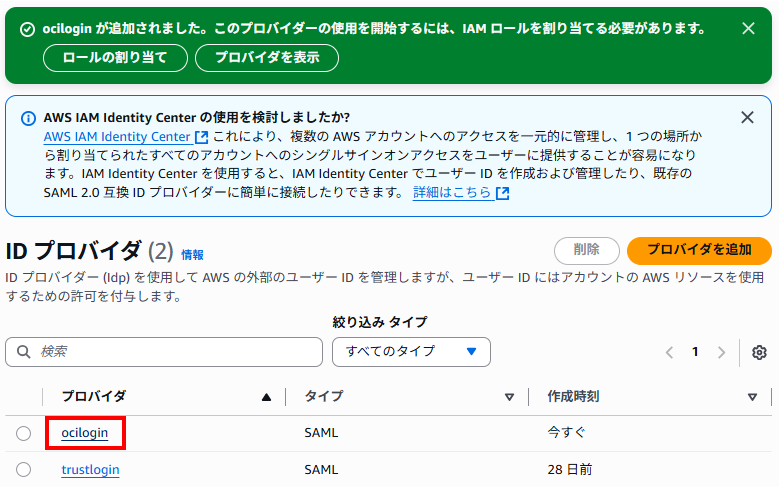Viewport: 781px width, 492px height.
Task: Click the search magnifier icon
Action: pyautogui.click(x=23, y=352)
